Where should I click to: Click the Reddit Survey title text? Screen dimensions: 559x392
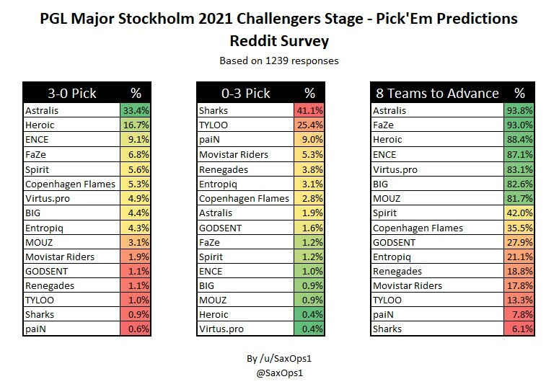click(279, 40)
